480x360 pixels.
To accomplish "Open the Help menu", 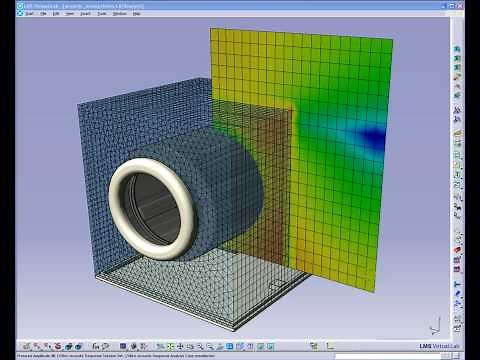I will click(x=136, y=14).
